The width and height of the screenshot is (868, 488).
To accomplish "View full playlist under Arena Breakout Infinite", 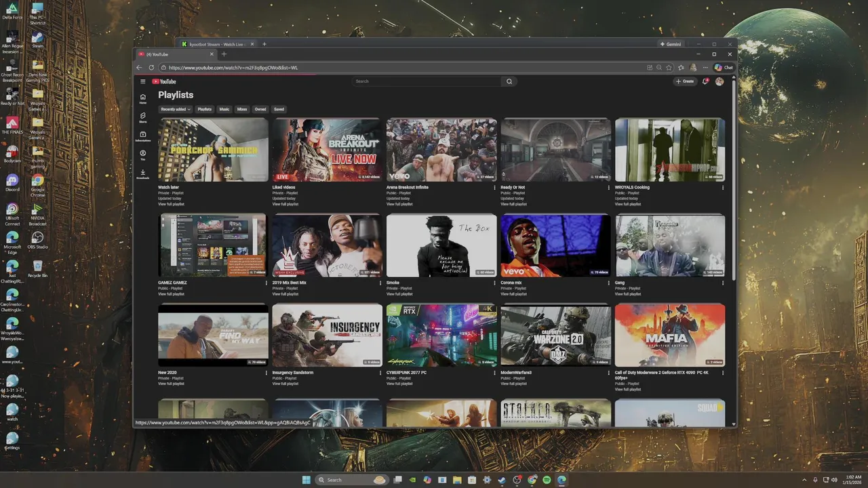I will click(x=399, y=204).
